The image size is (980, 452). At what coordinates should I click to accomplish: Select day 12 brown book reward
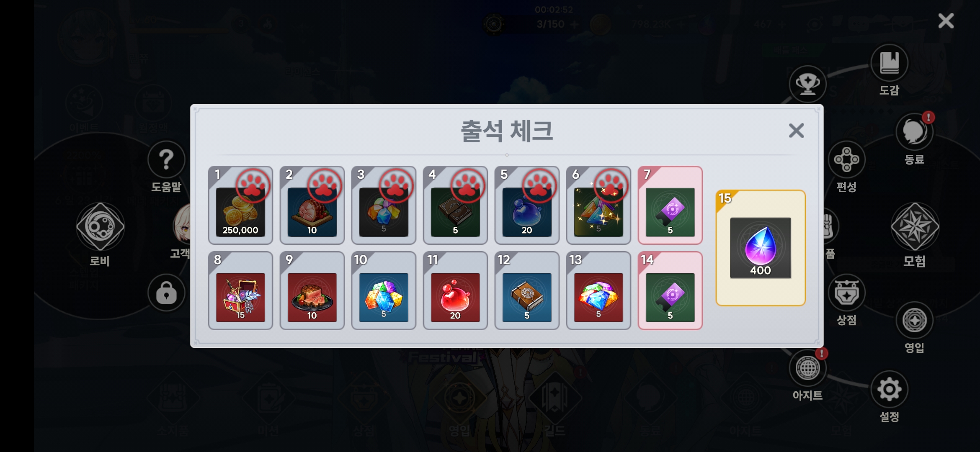527,290
